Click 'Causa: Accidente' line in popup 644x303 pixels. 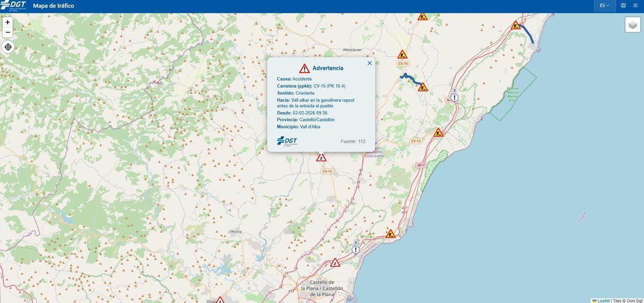(x=294, y=79)
